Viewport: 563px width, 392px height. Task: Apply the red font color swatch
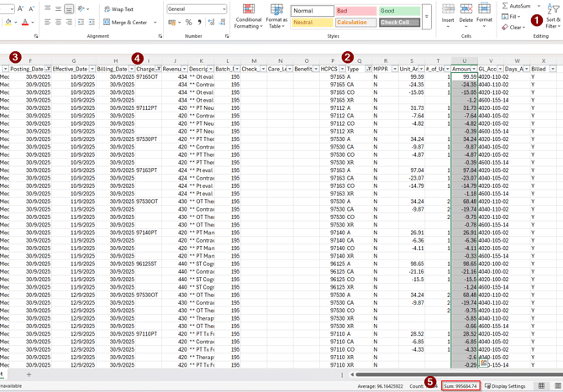(x=25, y=23)
